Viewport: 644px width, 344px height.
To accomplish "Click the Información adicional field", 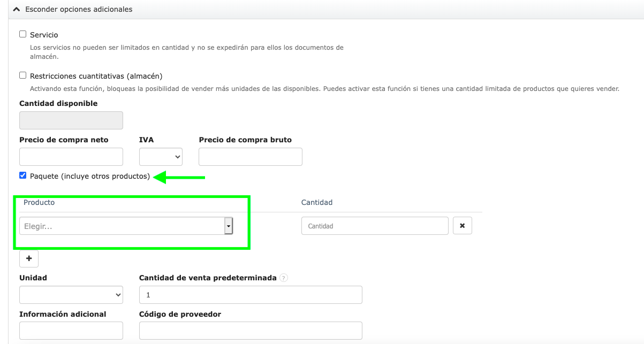I will pyautogui.click(x=71, y=331).
